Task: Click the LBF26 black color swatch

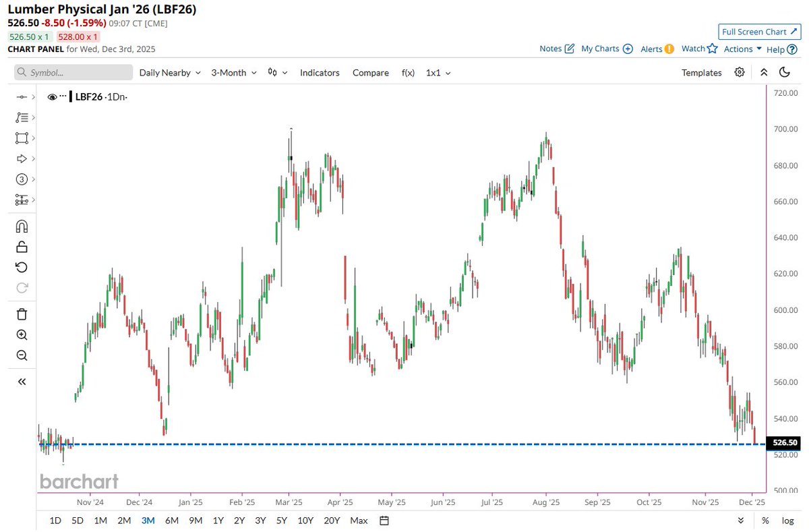Action: point(70,97)
